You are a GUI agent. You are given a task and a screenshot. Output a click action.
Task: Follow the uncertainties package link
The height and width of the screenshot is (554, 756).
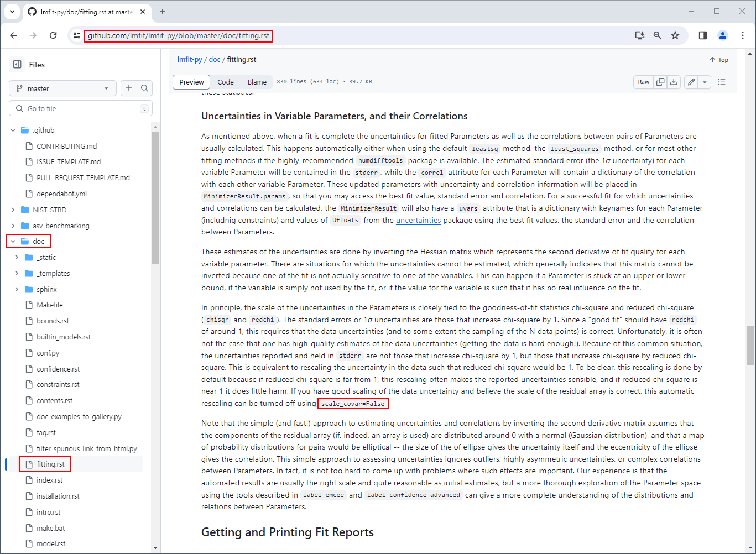point(419,221)
